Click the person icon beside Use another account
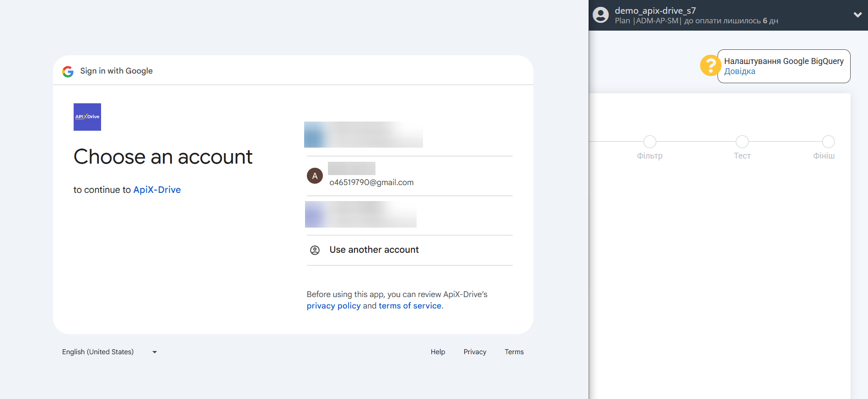868x399 pixels. [315, 250]
